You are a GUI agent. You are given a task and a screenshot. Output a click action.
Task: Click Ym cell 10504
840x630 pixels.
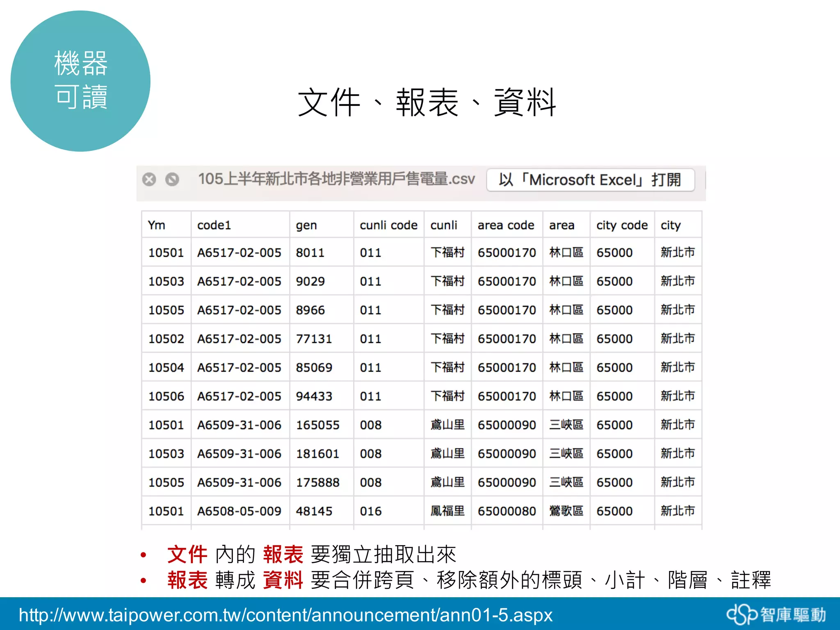pos(166,367)
